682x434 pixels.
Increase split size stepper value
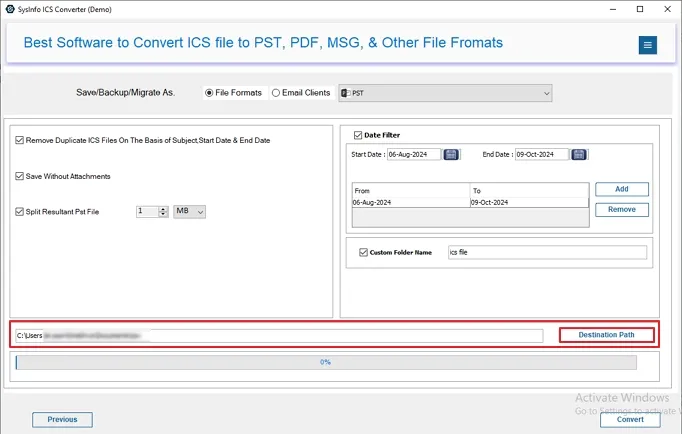point(163,209)
